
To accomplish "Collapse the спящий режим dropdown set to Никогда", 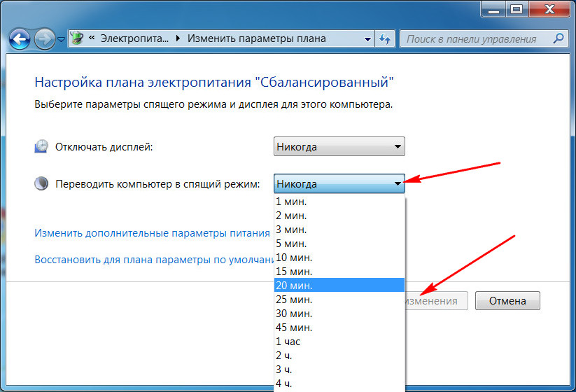I will coord(339,183).
